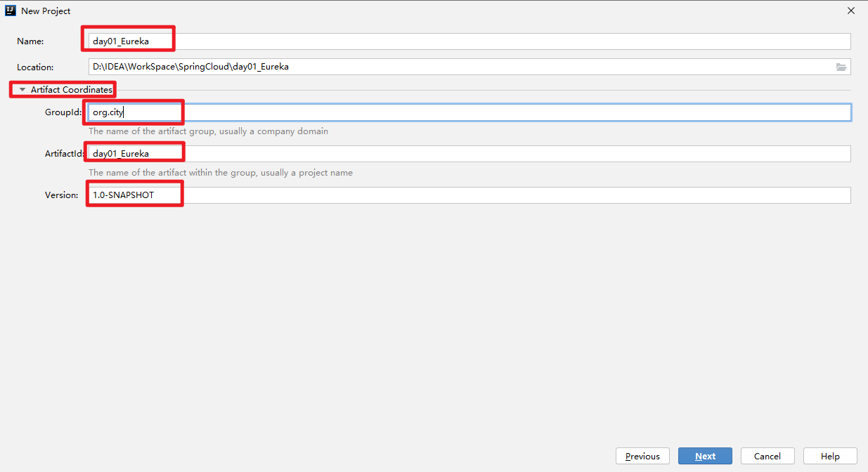Click the "Location:" label
The width and height of the screenshot is (868, 472).
point(35,67)
